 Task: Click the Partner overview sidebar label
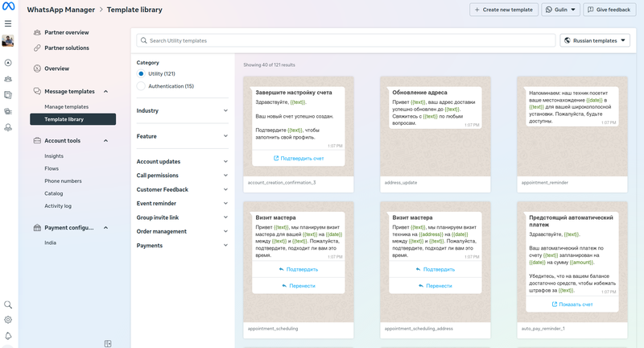pos(67,32)
